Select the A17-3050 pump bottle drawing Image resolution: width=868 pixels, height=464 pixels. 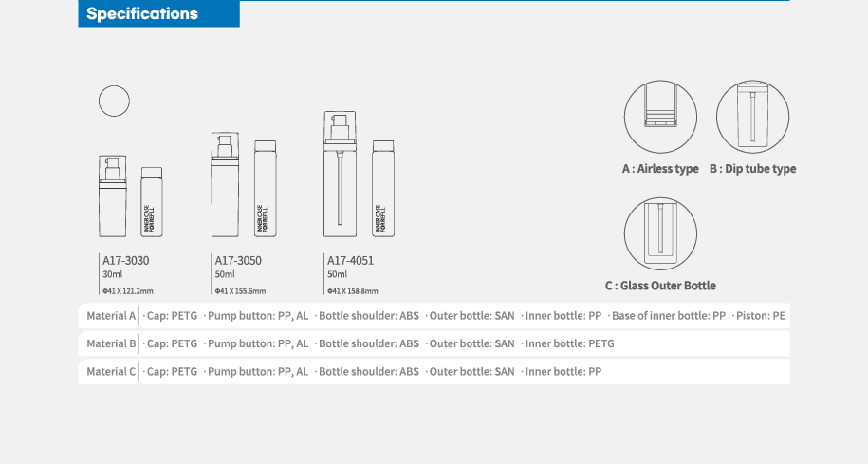[x=225, y=184]
